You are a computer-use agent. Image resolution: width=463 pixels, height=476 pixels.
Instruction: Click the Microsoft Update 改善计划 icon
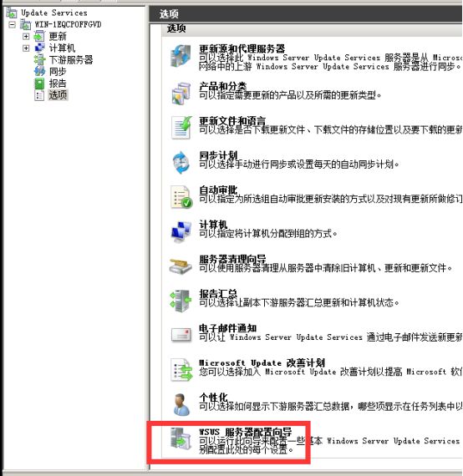point(181,370)
